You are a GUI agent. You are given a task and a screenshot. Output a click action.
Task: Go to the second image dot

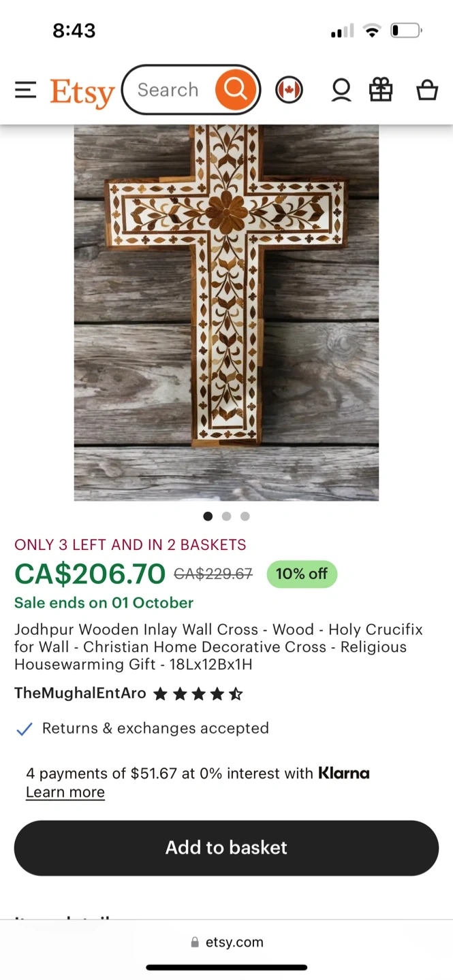[226, 517]
